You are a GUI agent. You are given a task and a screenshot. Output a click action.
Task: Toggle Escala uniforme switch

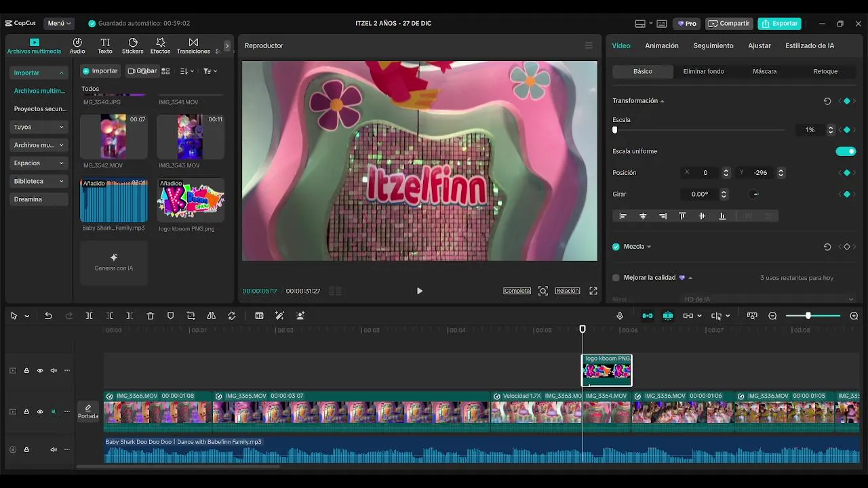[846, 151]
